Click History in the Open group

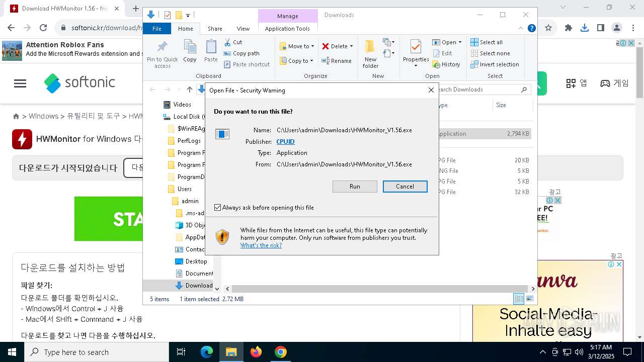point(446,64)
